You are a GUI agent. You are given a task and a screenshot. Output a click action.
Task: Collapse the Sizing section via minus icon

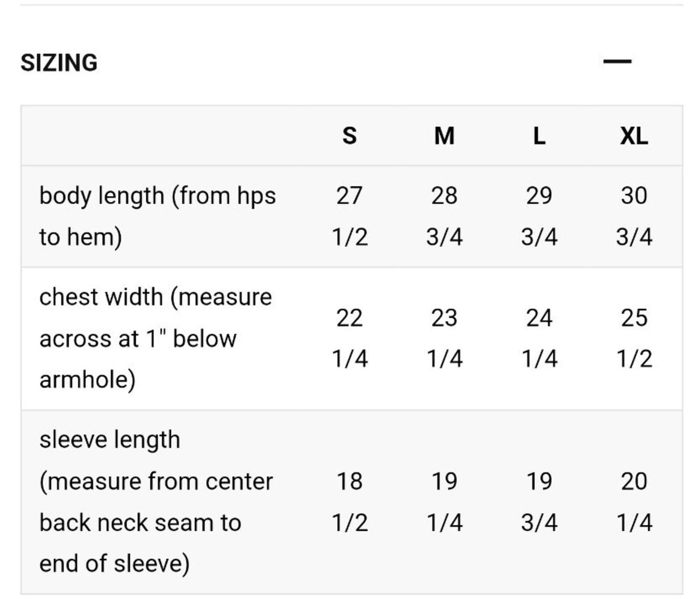(617, 61)
